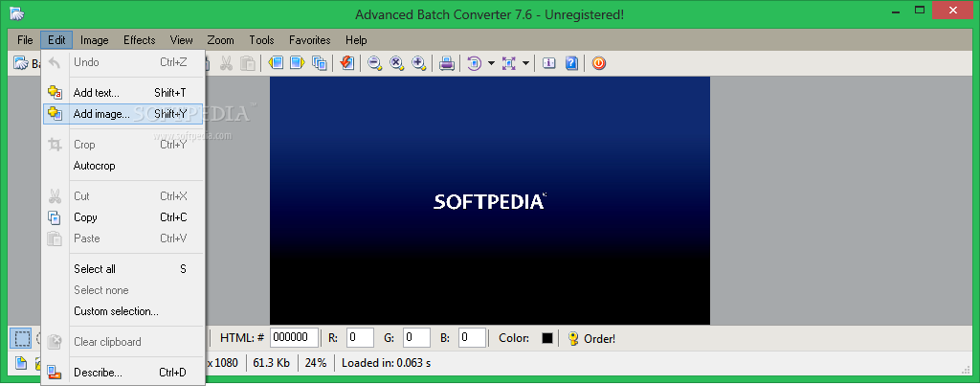Go to the previous image via toolbar
Viewport: 980px width, 386px height.
click(x=276, y=62)
